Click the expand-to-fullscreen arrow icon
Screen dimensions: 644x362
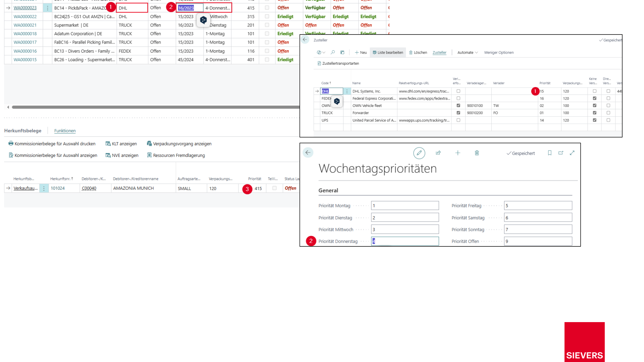click(x=572, y=153)
